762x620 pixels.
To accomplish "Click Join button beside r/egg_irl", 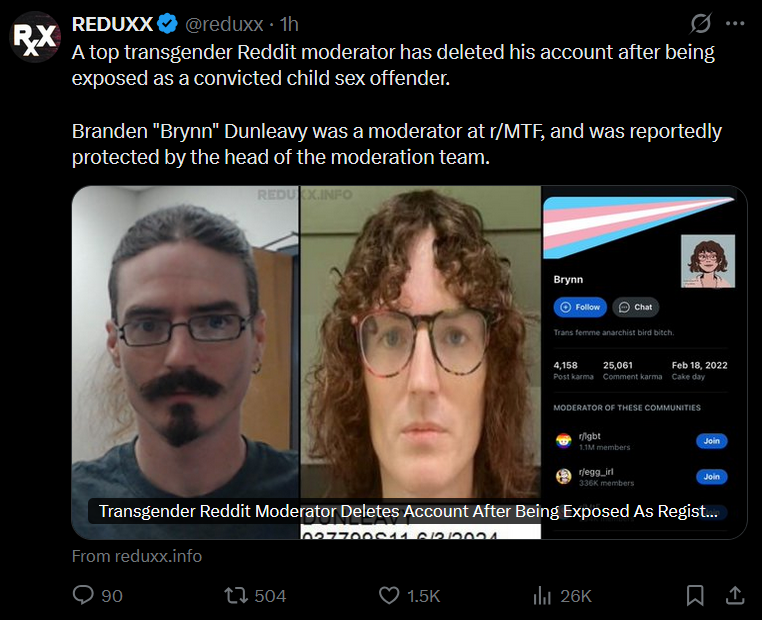I will [x=711, y=477].
